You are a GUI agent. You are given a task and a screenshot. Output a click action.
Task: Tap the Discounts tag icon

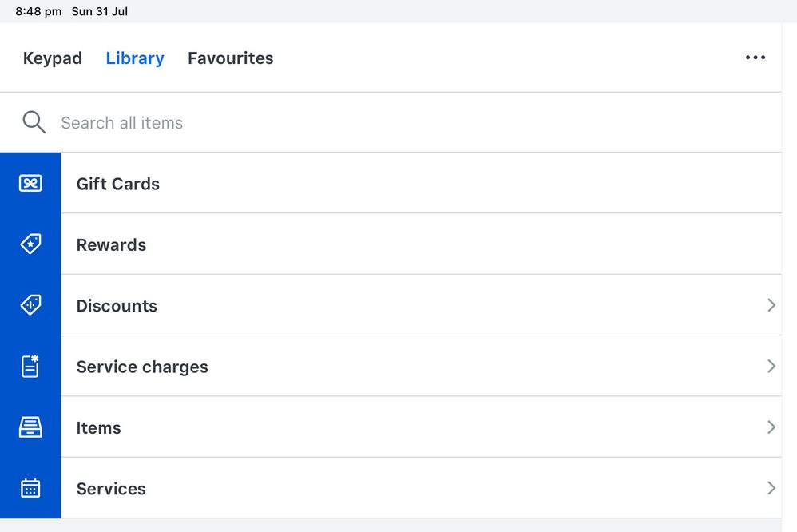coord(30,305)
